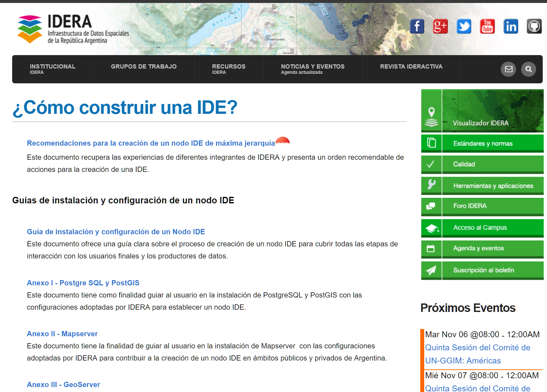Click the IDERA logo in header
Viewport: 547px width, 392px height.
point(73,29)
